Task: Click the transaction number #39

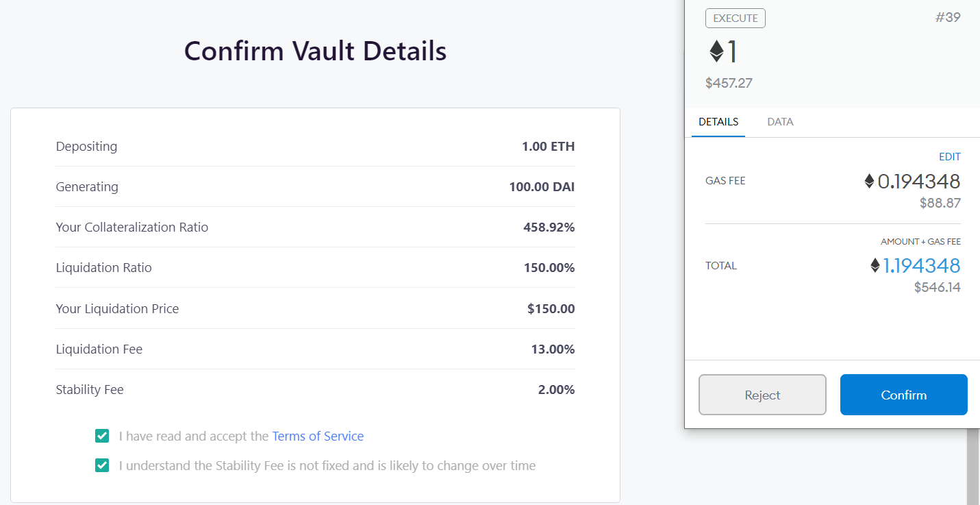Action: point(948,18)
